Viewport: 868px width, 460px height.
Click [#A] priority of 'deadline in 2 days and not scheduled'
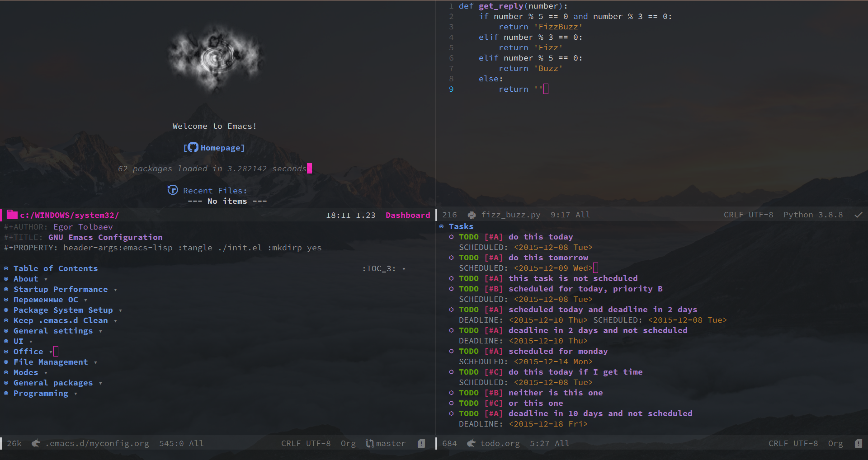494,330
